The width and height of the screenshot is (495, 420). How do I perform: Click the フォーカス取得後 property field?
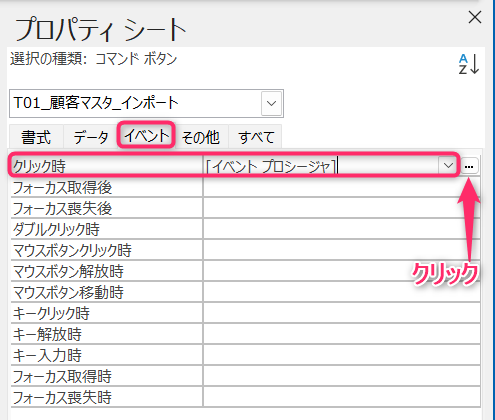pos(342,187)
